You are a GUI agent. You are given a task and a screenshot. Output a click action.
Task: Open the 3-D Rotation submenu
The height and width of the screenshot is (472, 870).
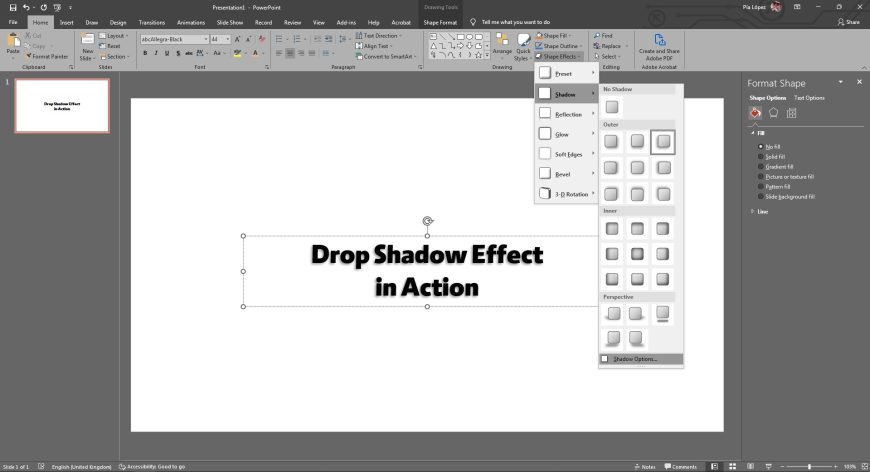[566, 194]
